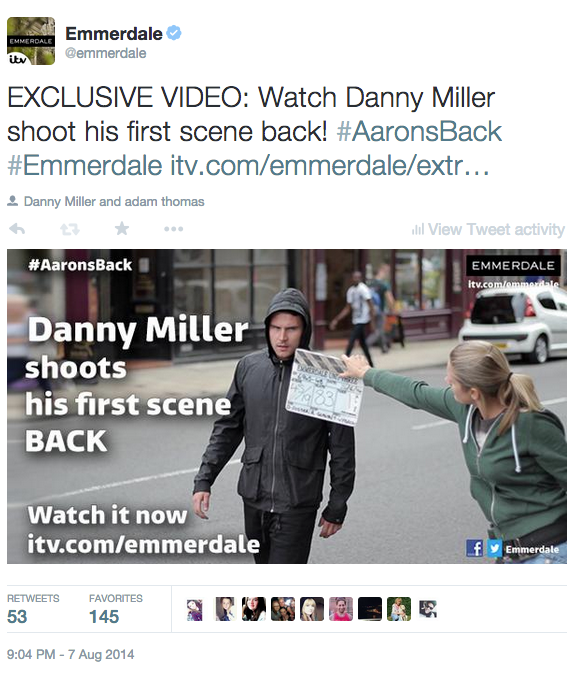Image resolution: width=582 pixels, height=674 pixels.
Task: Open the Emmerdale display name
Action: click(x=114, y=34)
